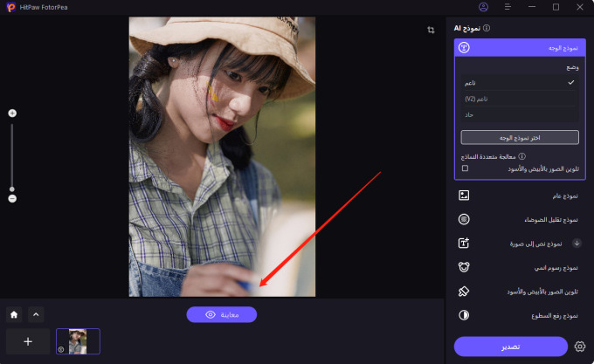Viewport: 594px width, 364px height.
Task: Select the ناعم (V2) mode option
Action: (519, 99)
